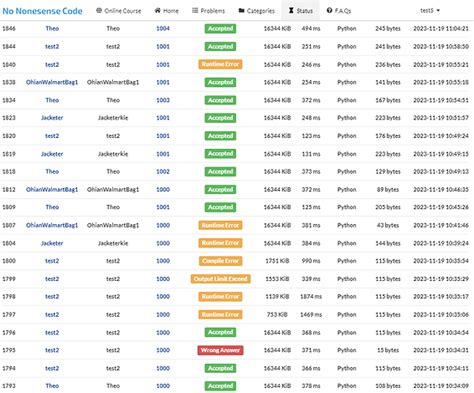Open problem 1000 in submission 1812
This screenshot has height=393, width=474.
pos(163,190)
